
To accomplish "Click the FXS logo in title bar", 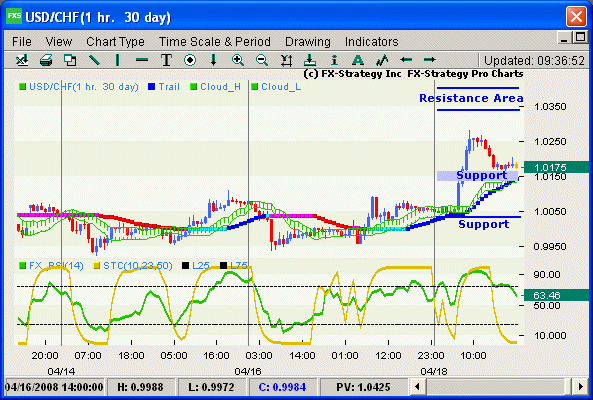I will (14, 16).
